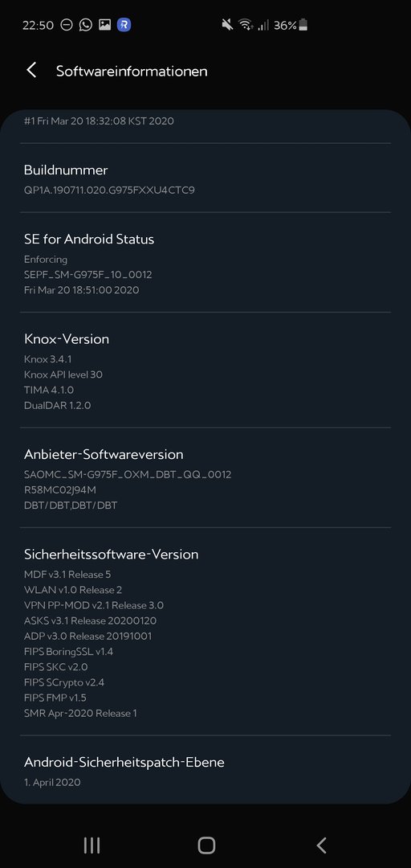Tap the battery indicator icon
Viewport: 411px width, 868px height.
pyautogui.click(x=303, y=25)
